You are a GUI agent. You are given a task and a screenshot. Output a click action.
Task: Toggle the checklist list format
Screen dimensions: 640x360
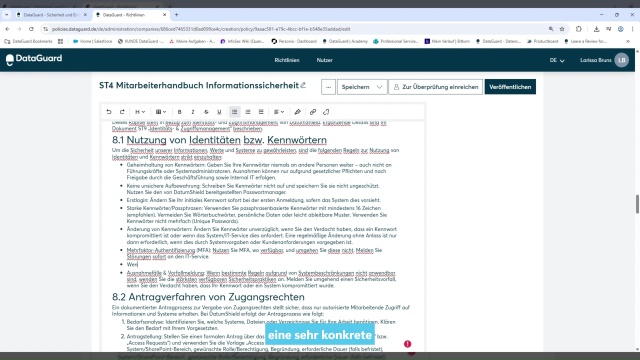pos(261,112)
